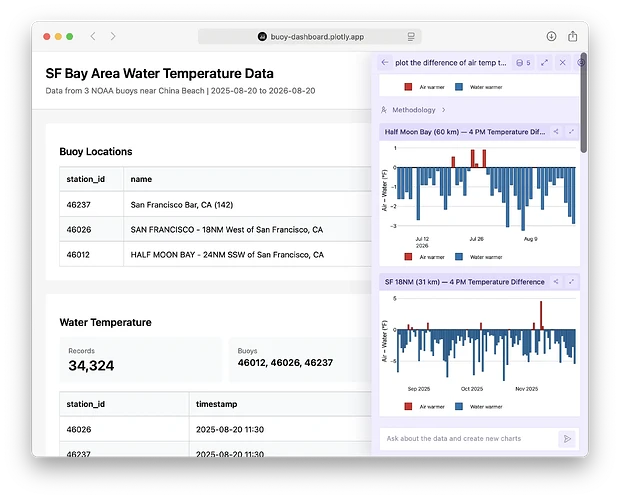Share the SF 18NM chart
This screenshot has height=499, width=620.
(x=556, y=282)
